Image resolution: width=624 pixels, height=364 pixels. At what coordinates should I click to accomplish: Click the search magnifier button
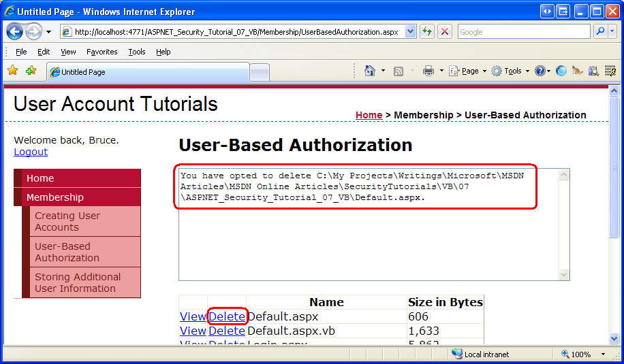coord(600,32)
